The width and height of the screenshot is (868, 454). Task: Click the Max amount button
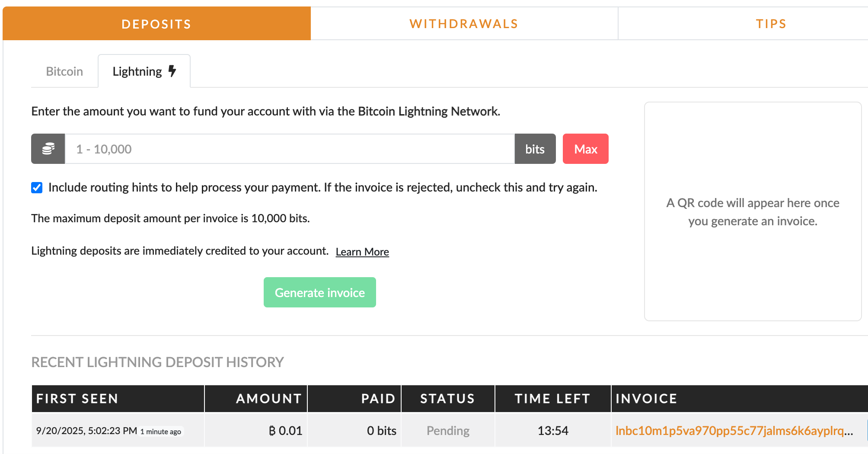tap(585, 149)
